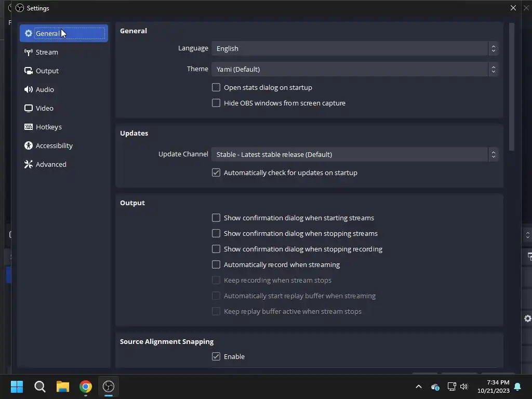The height and width of the screenshot is (399, 532).
Task: Enable Automatically record when streaming
Action: pyautogui.click(x=216, y=264)
